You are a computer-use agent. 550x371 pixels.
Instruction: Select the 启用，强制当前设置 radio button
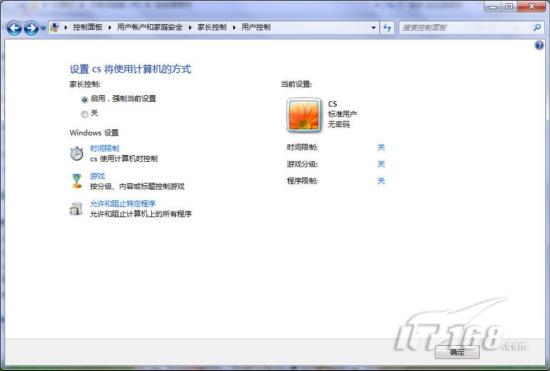(x=84, y=100)
